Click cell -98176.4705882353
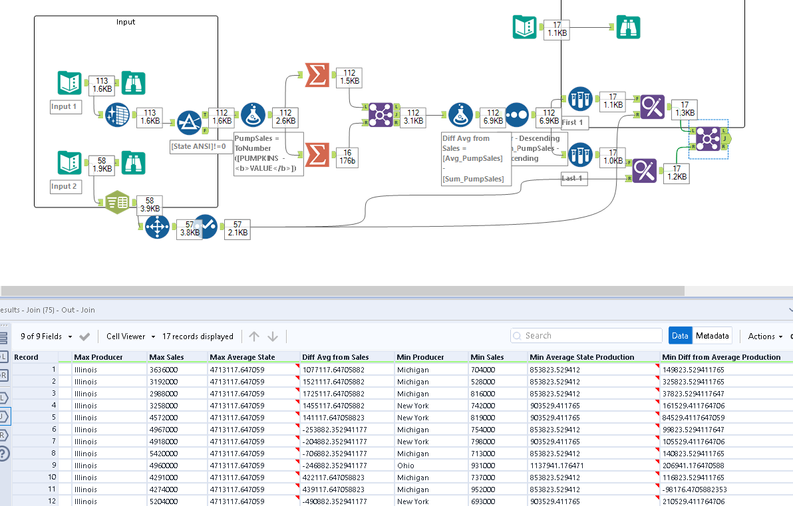 point(726,489)
